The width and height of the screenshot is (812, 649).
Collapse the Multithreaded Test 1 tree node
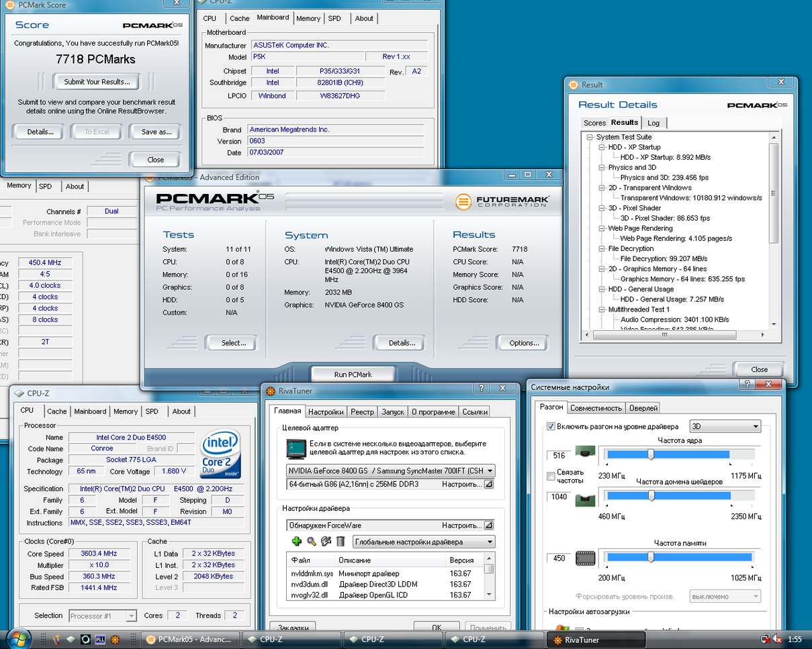pos(602,309)
